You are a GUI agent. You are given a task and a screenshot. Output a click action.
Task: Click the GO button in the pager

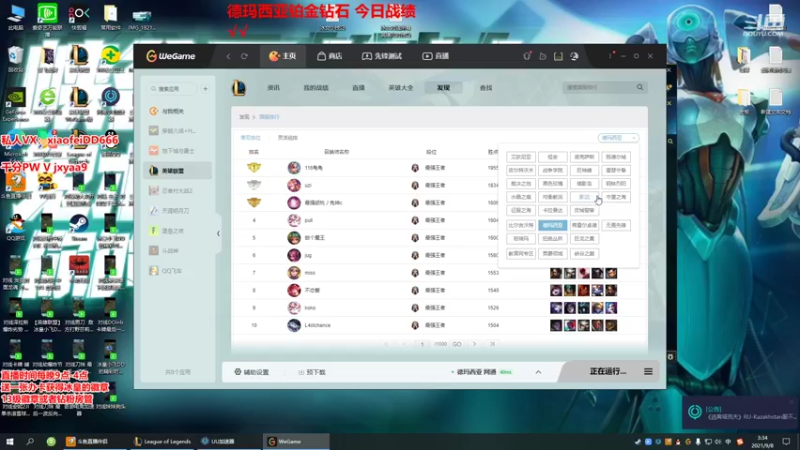pos(457,344)
